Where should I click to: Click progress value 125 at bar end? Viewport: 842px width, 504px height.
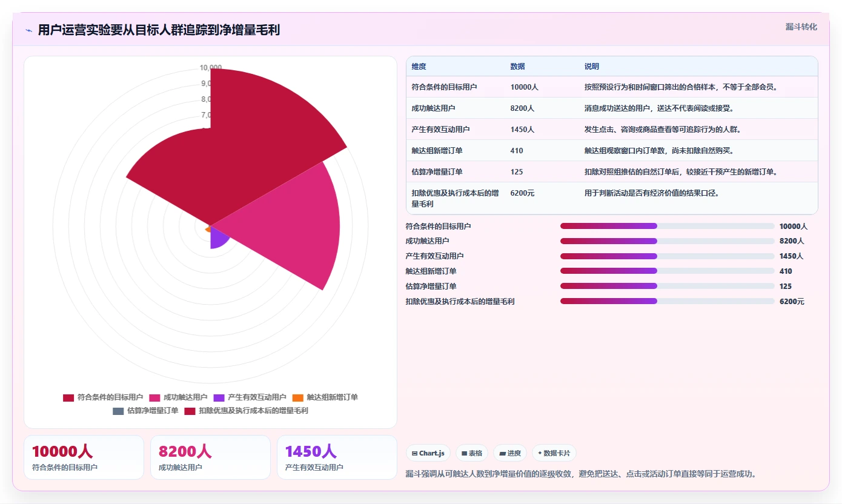786,286
